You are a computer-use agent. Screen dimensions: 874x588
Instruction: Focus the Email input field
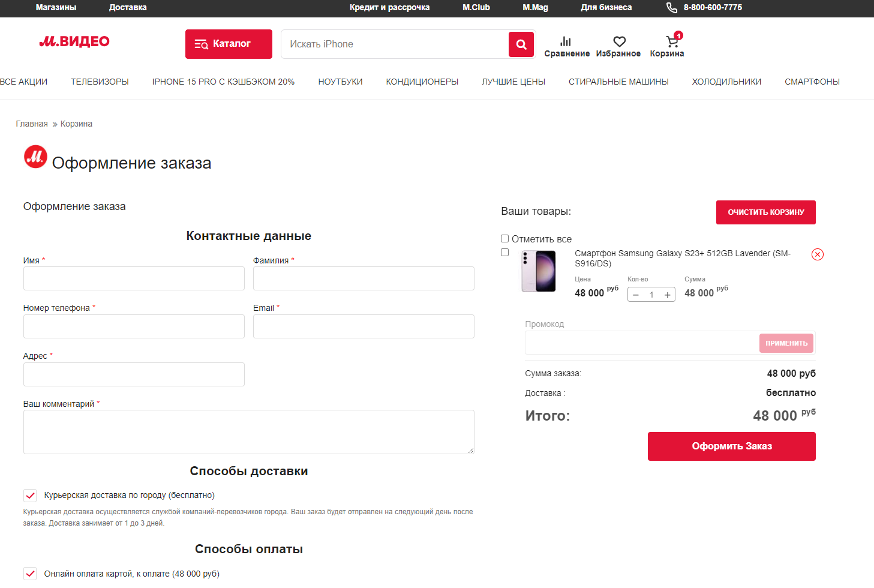tap(364, 326)
